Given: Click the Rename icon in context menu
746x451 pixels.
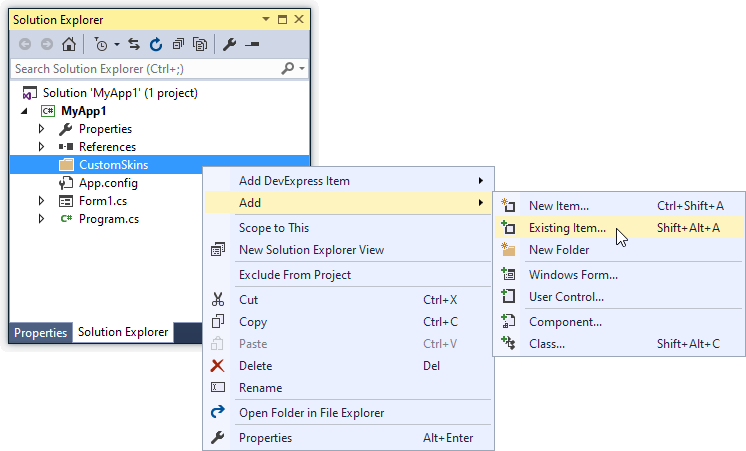Looking at the screenshot, I should (218, 387).
